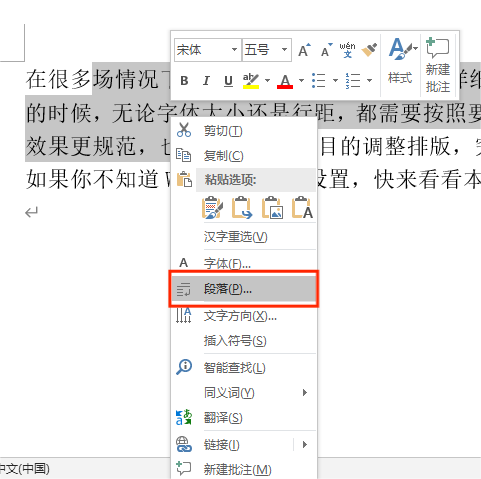Expand numbering style dropdown
Screen dimensions: 481x479
tap(369, 81)
